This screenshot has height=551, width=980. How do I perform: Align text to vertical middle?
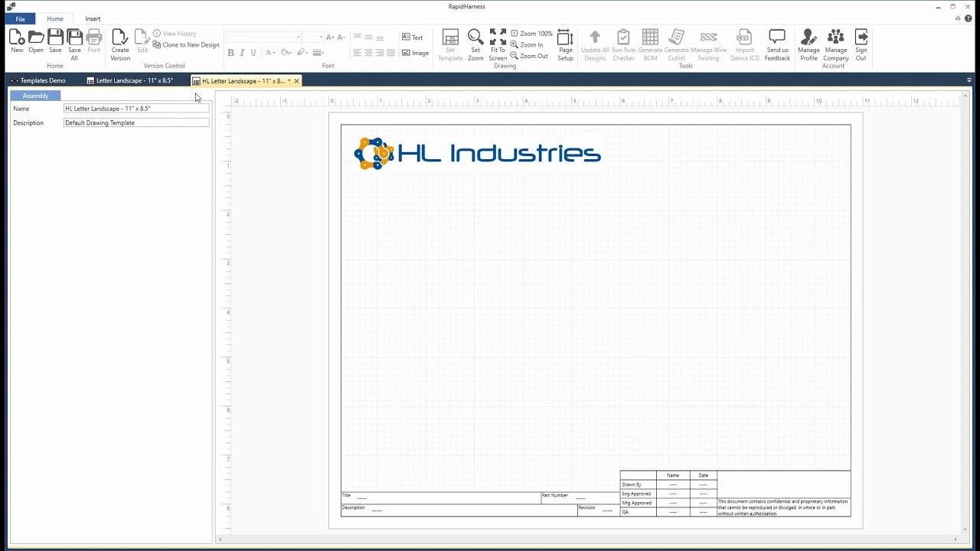[x=369, y=37]
